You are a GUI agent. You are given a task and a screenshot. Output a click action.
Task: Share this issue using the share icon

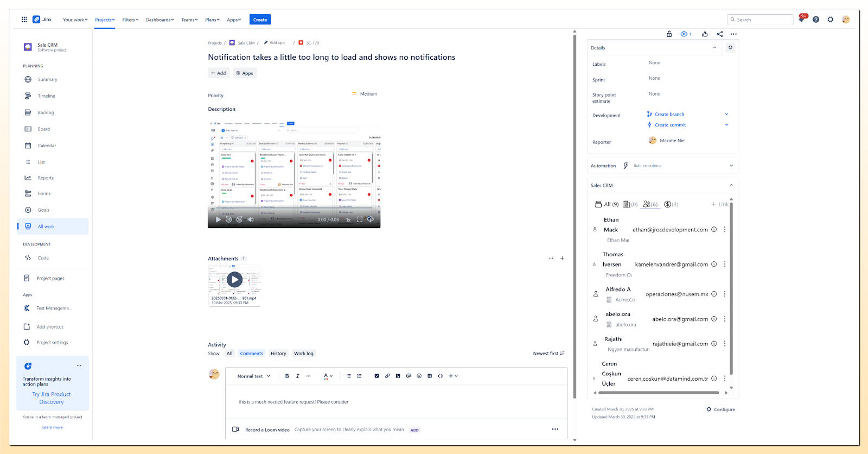[x=720, y=34]
